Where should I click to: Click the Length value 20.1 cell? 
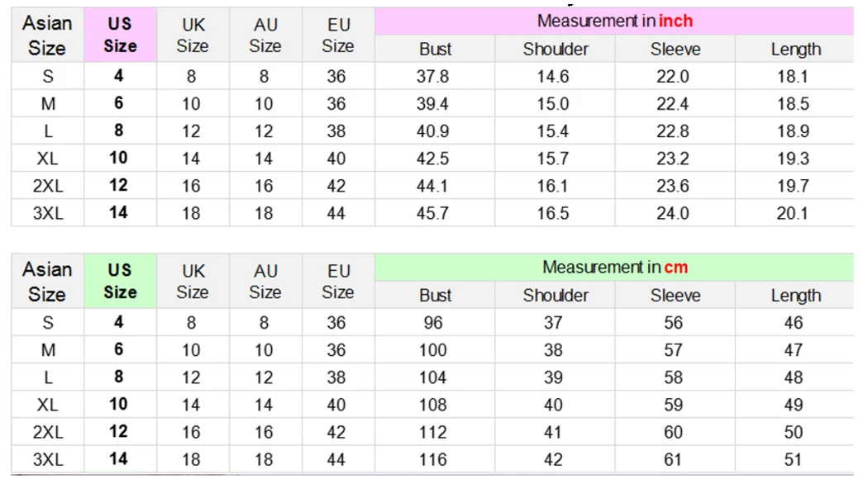[793, 213]
